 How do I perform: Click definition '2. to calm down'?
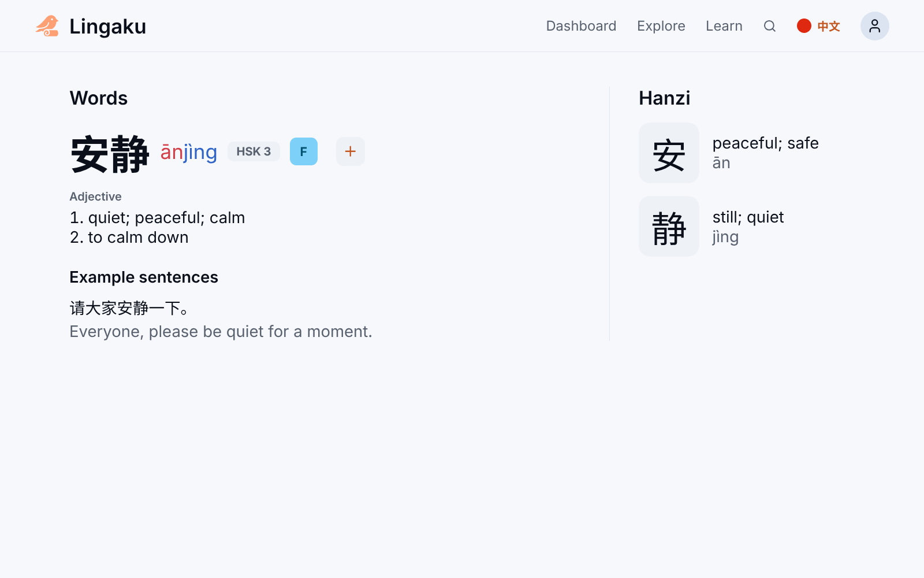pyautogui.click(x=129, y=238)
